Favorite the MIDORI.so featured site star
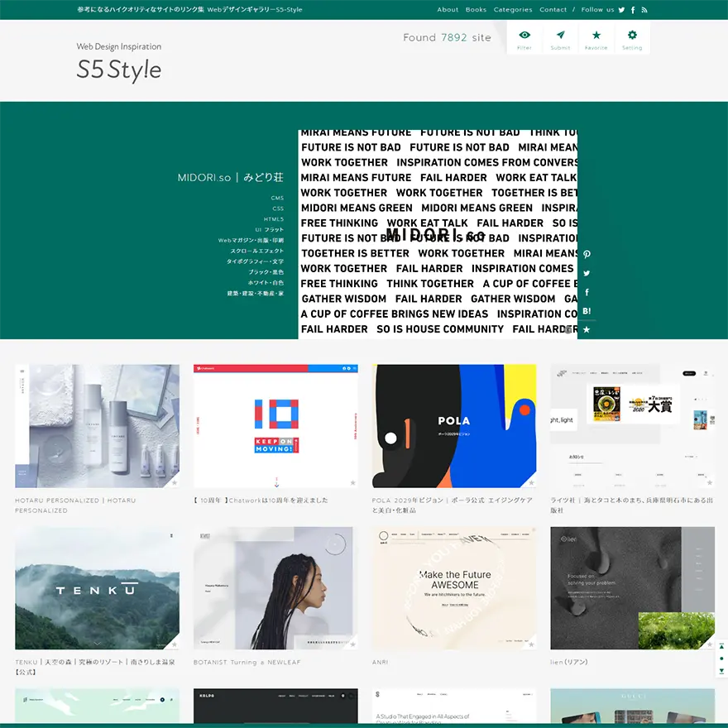Image resolution: width=728 pixels, height=728 pixels. (587, 329)
